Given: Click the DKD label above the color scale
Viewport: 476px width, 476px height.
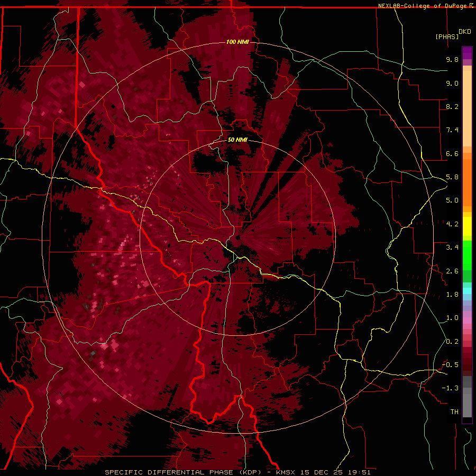Looking at the screenshot, I should [465, 32].
